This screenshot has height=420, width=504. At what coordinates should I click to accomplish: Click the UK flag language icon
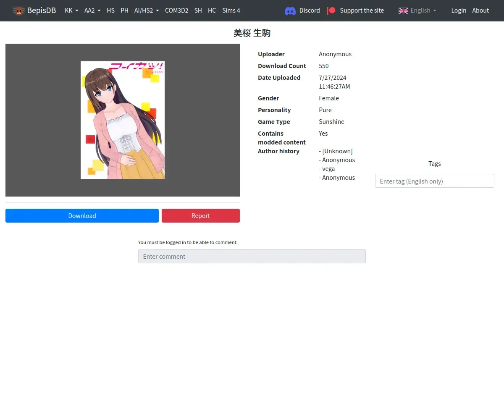point(403,10)
